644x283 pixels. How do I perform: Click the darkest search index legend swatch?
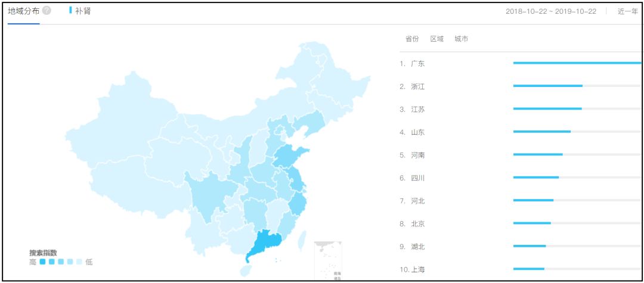(42, 262)
